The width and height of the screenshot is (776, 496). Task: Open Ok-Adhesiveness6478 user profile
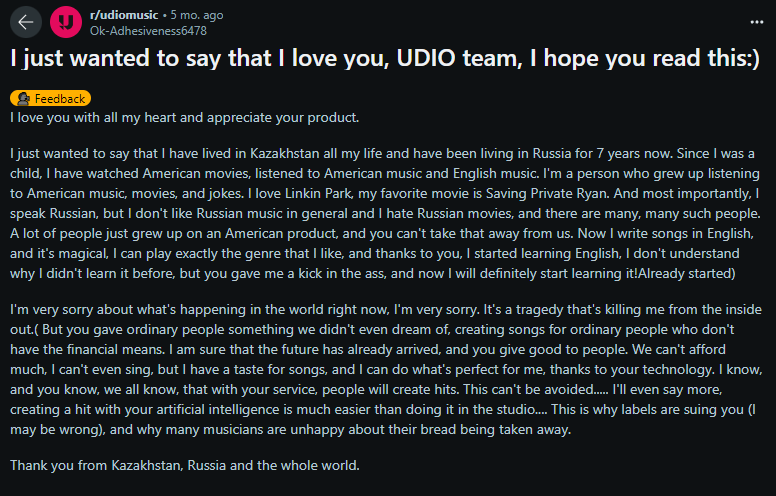click(x=148, y=31)
